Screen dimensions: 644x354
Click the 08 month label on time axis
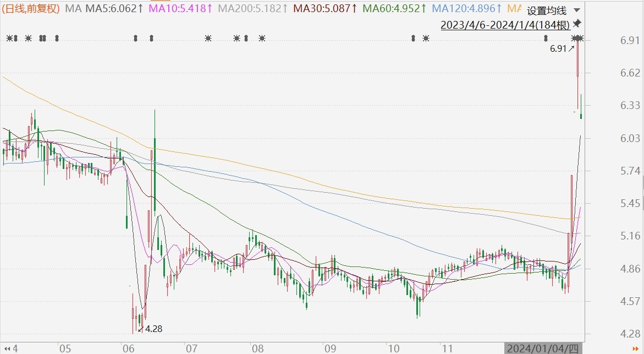257,348
